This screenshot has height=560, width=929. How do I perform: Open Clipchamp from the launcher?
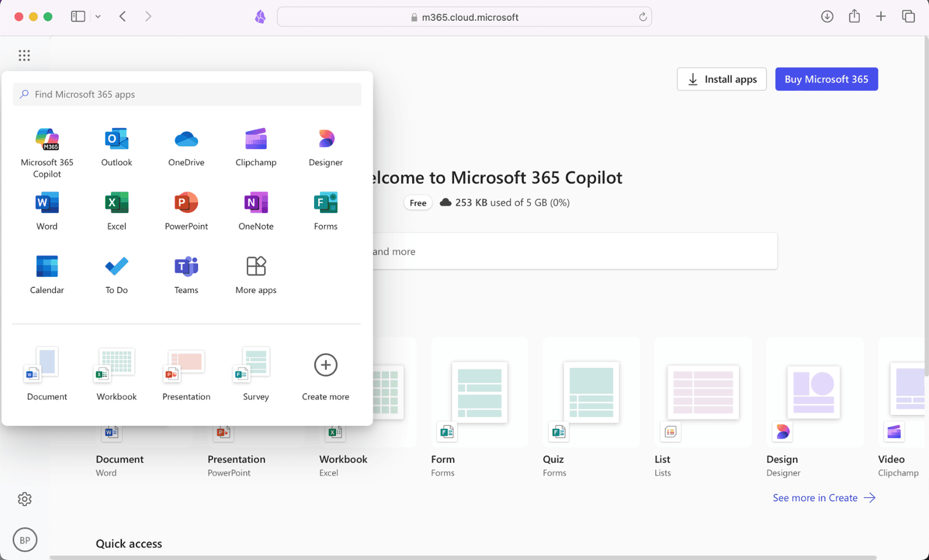click(x=256, y=147)
